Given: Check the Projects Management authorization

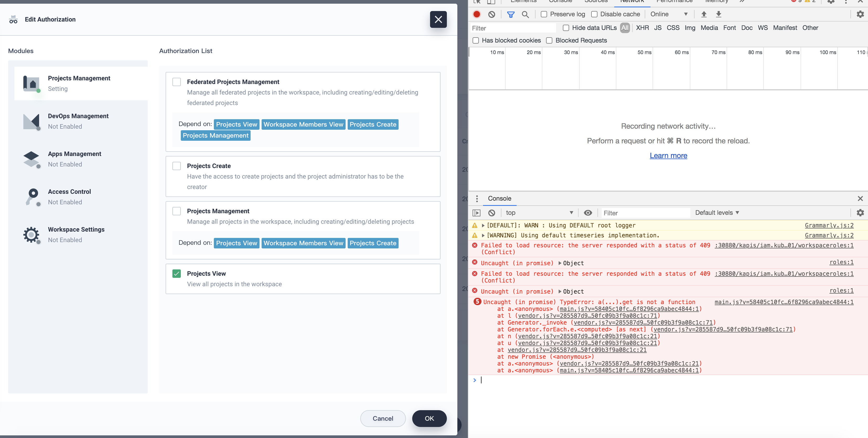Looking at the screenshot, I should [x=177, y=211].
